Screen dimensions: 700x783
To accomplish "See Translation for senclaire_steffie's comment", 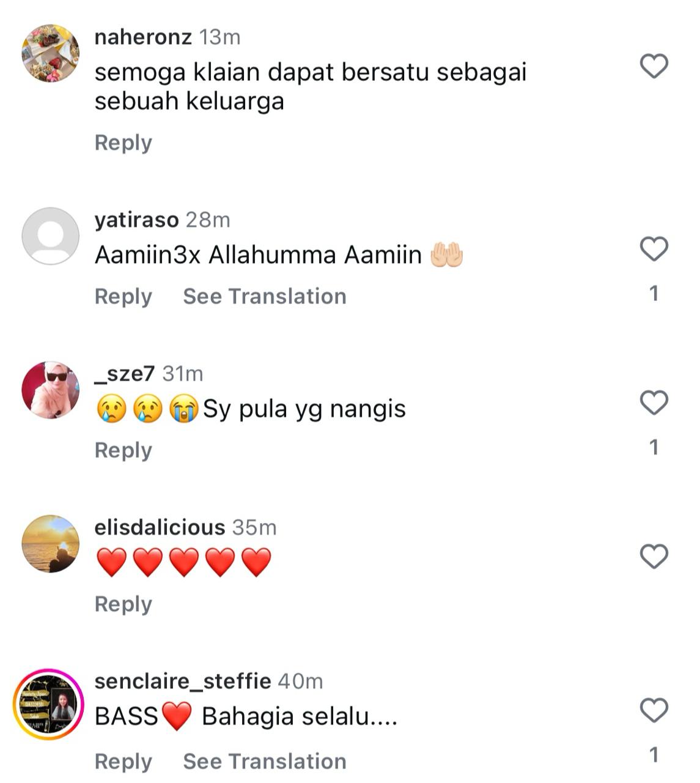I will click(265, 762).
